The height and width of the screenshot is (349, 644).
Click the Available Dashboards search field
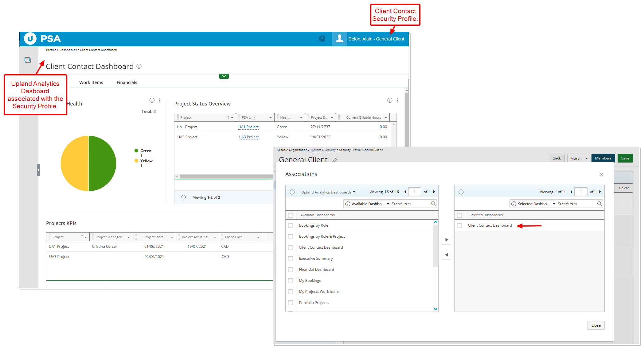[x=410, y=204]
